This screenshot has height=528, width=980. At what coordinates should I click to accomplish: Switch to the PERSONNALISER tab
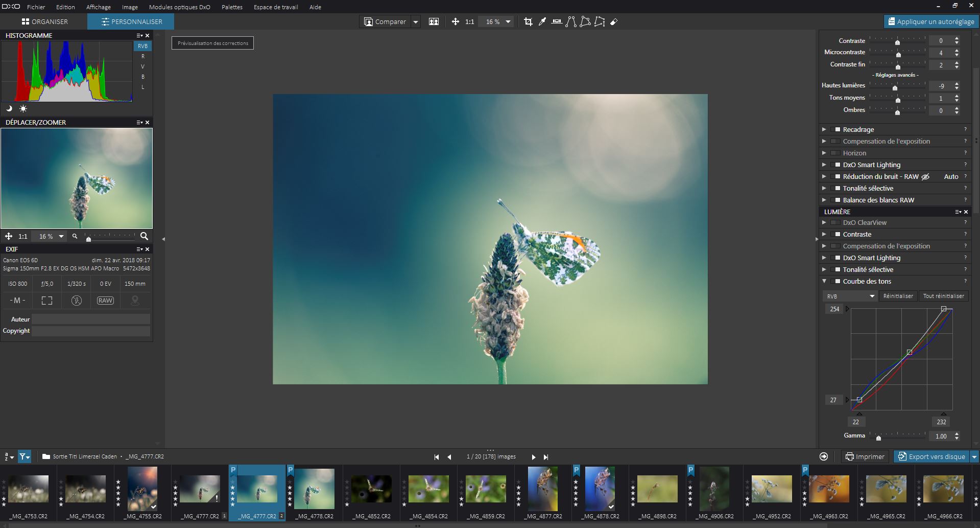click(131, 21)
